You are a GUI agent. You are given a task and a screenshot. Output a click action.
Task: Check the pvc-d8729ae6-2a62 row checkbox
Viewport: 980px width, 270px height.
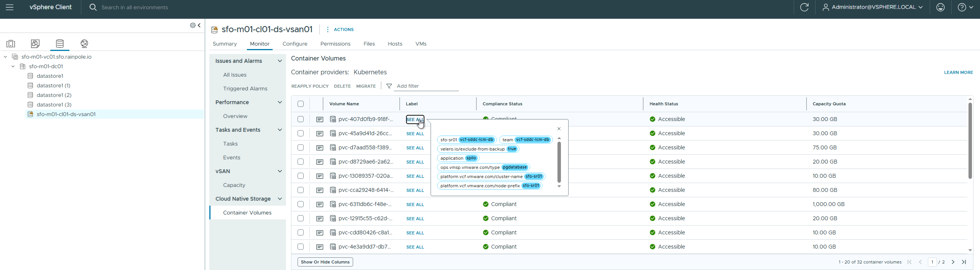point(301,162)
